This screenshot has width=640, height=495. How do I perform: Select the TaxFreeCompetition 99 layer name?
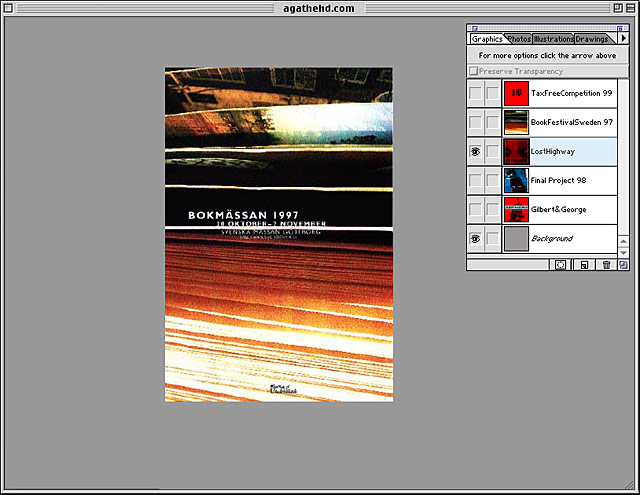[571, 93]
